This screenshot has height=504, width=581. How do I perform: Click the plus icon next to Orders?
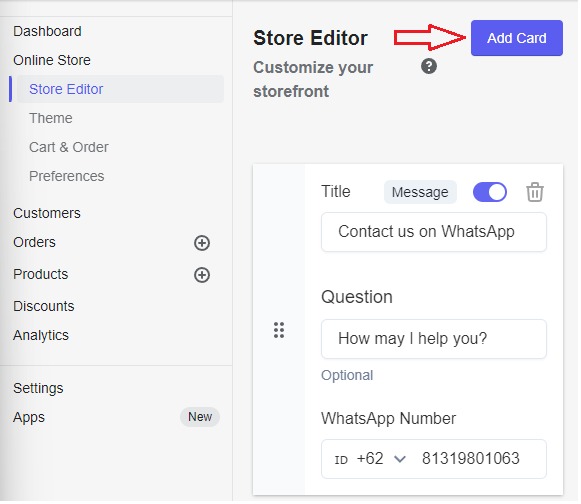coord(203,244)
